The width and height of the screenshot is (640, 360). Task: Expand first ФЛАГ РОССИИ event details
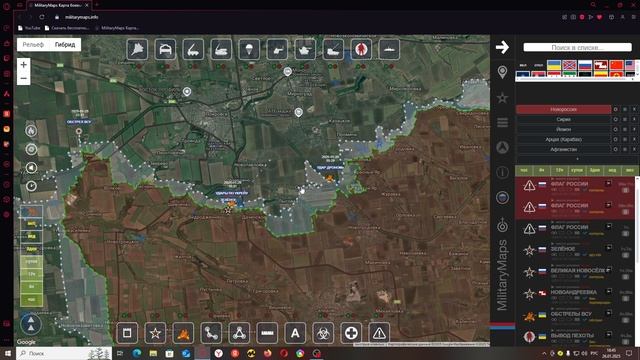[x=609, y=183]
